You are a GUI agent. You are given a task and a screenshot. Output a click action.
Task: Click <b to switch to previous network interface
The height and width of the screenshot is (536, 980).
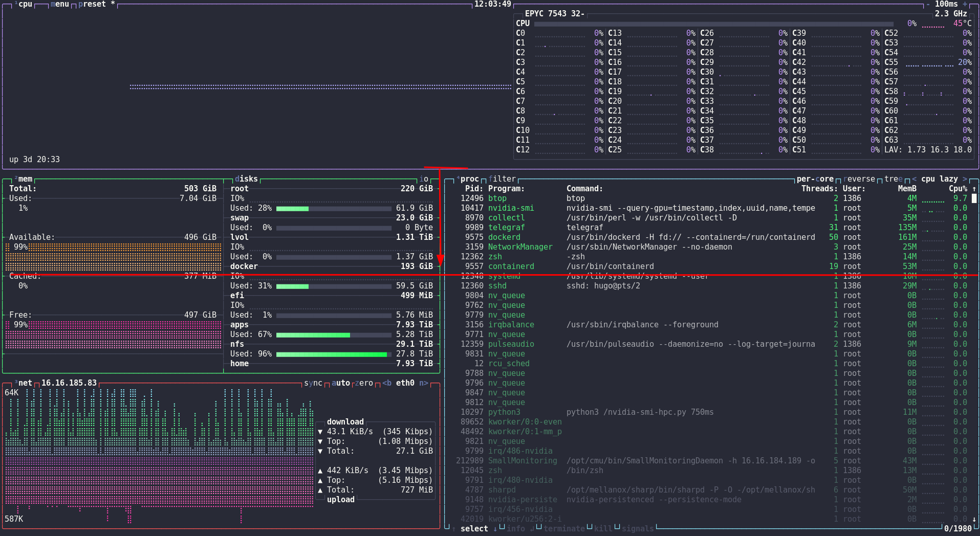click(387, 383)
